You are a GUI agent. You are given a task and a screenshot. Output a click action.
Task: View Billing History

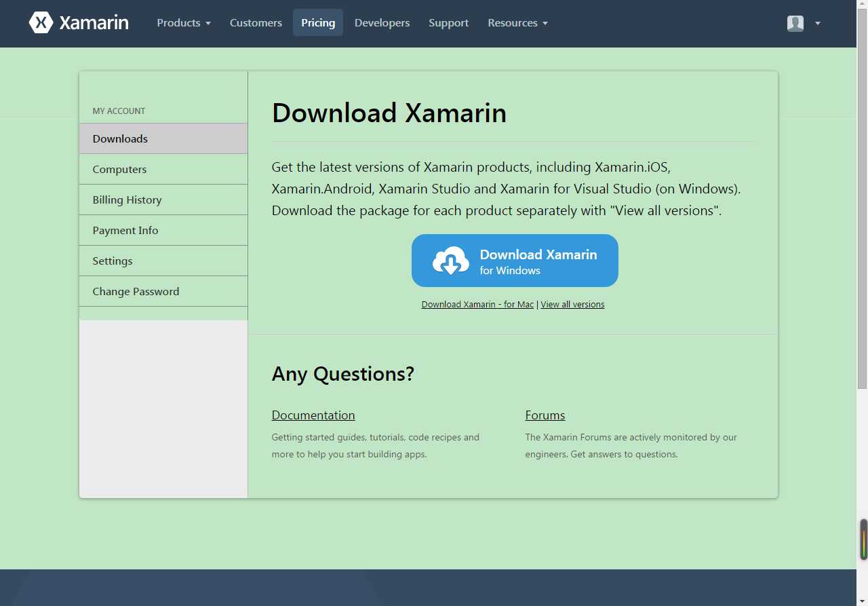(163, 200)
